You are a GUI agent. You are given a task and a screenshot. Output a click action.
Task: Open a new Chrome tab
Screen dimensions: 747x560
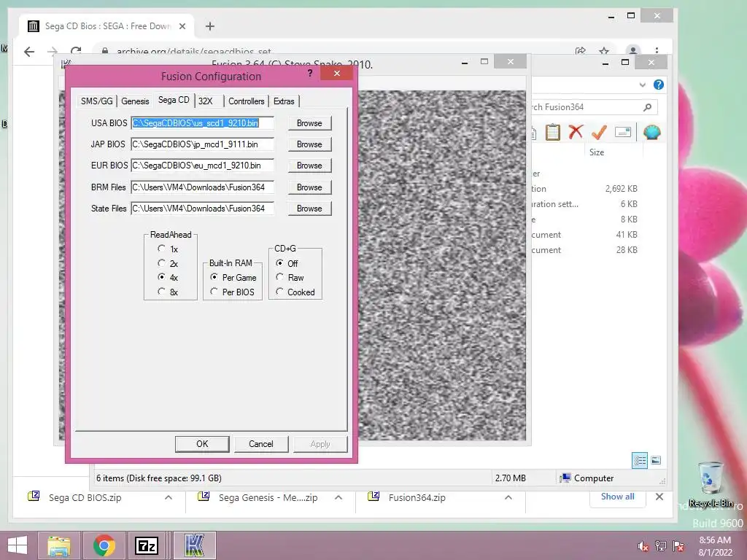click(209, 26)
